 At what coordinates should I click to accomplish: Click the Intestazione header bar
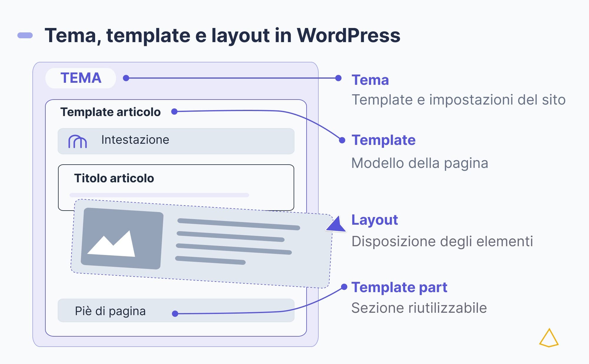pyautogui.click(x=176, y=141)
